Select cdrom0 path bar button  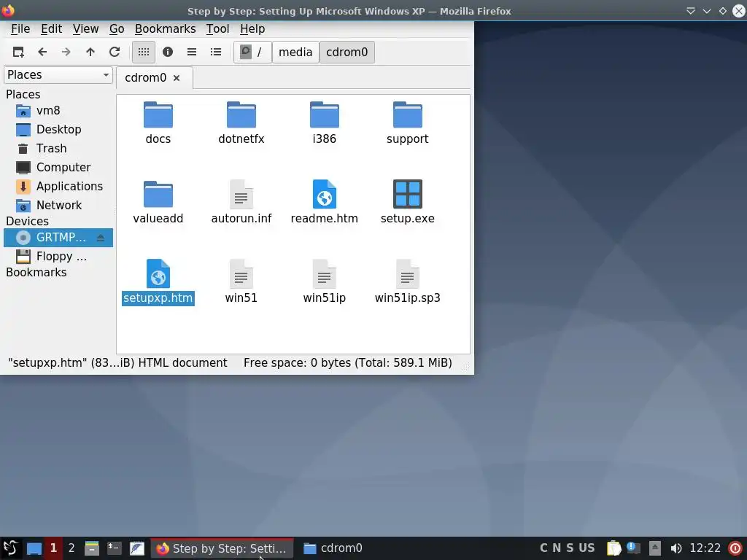347,52
